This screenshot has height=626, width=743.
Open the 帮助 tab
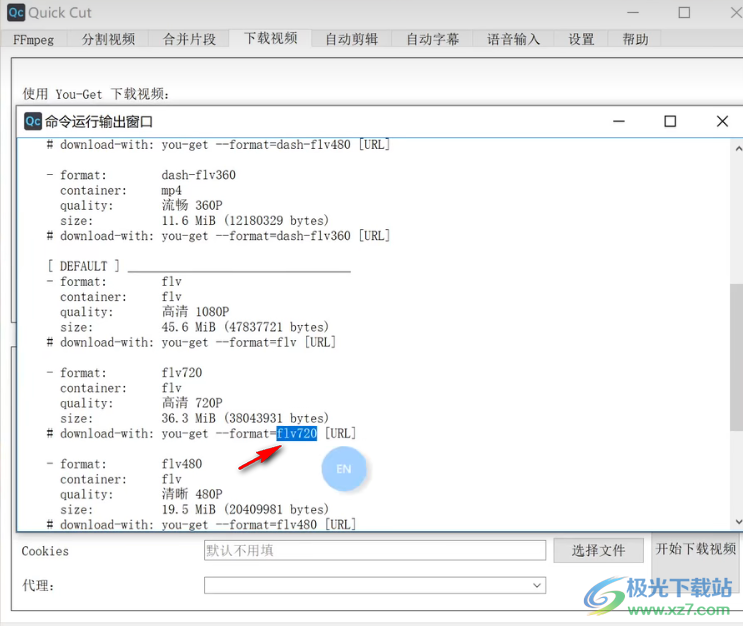(635, 39)
